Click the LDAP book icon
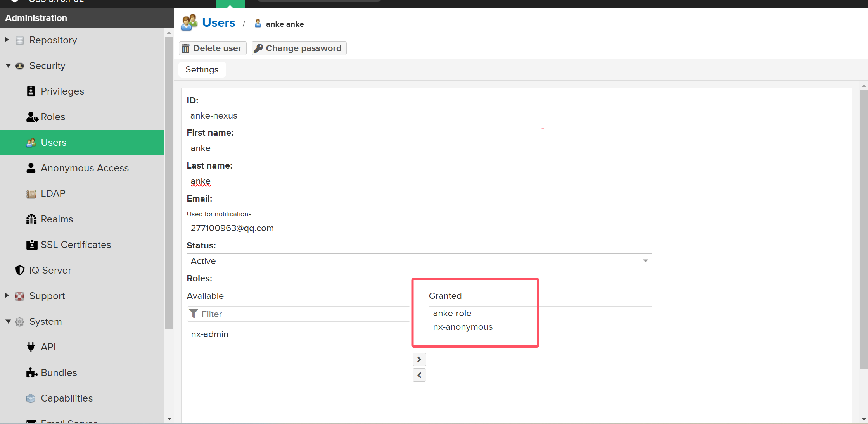868x424 pixels. point(31,194)
